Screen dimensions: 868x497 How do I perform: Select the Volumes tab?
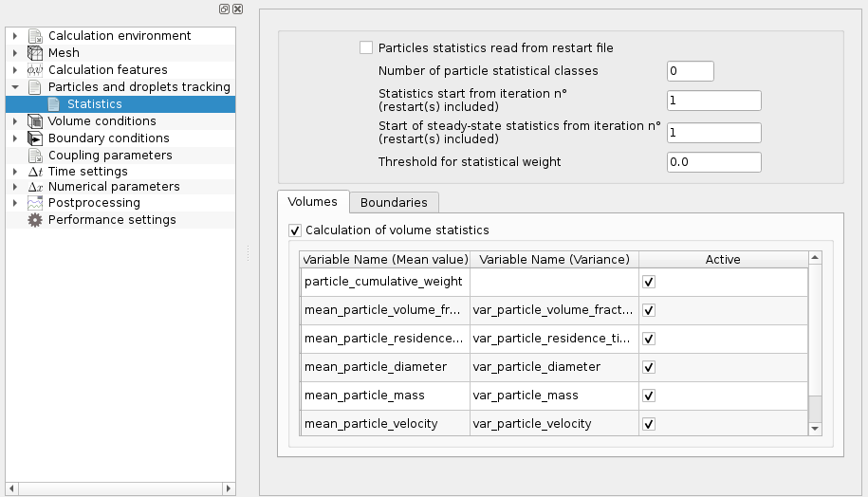pos(312,202)
